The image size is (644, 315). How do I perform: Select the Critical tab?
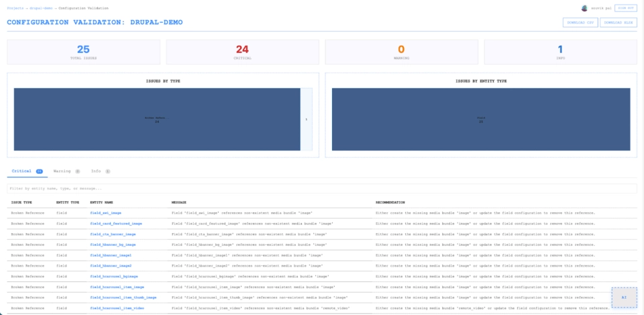pyautogui.click(x=27, y=171)
